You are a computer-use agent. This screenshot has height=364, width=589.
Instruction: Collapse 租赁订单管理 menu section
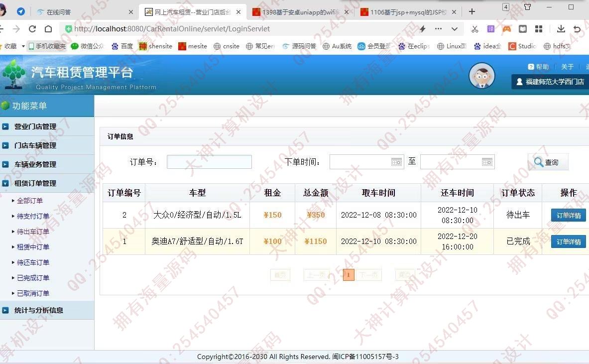tap(47, 183)
